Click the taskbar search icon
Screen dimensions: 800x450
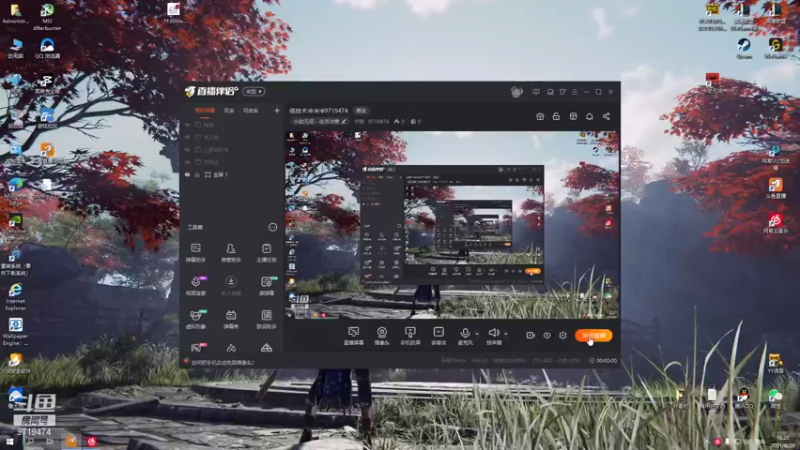(x=30, y=441)
